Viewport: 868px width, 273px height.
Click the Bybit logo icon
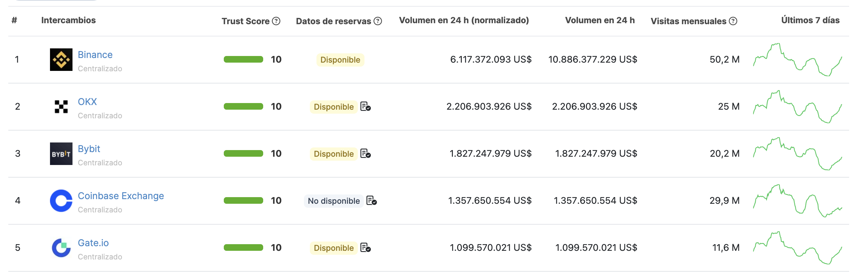[x=61, y=154]
